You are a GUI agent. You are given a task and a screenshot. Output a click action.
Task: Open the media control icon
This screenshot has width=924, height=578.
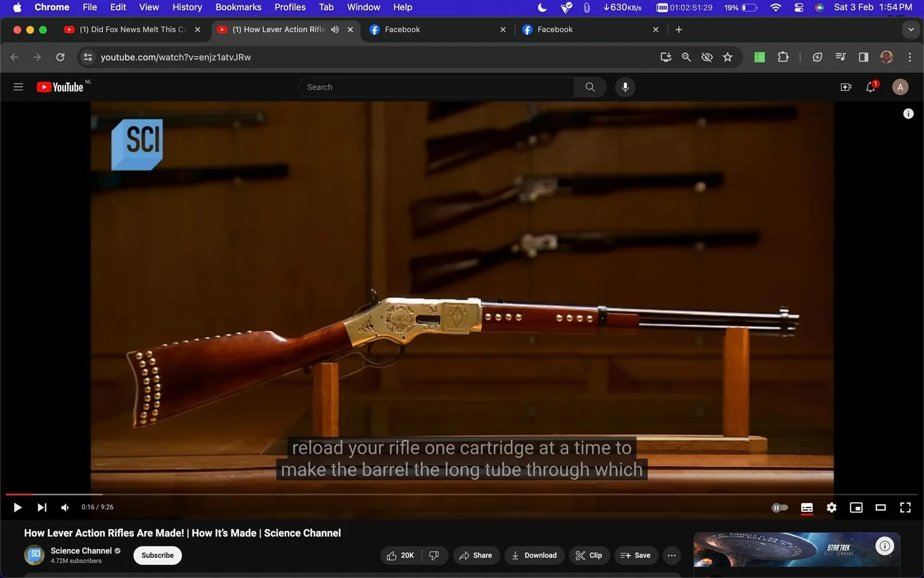click(840, 57)
